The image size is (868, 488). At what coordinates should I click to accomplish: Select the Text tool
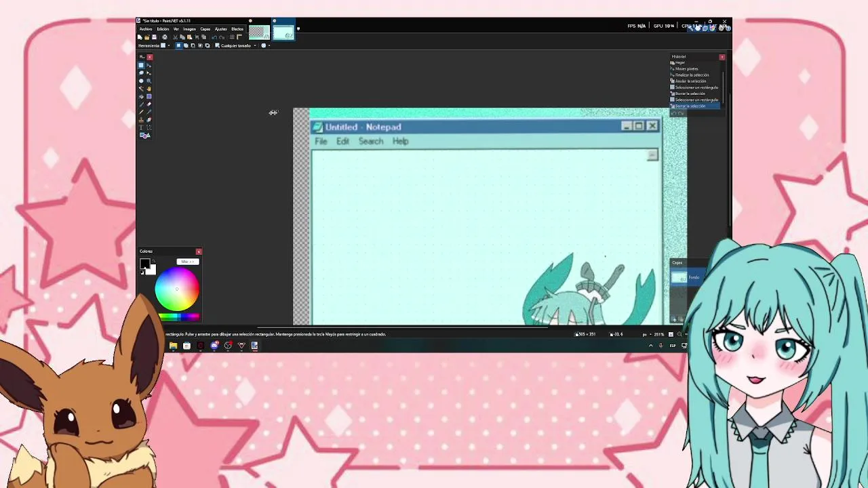141,127
